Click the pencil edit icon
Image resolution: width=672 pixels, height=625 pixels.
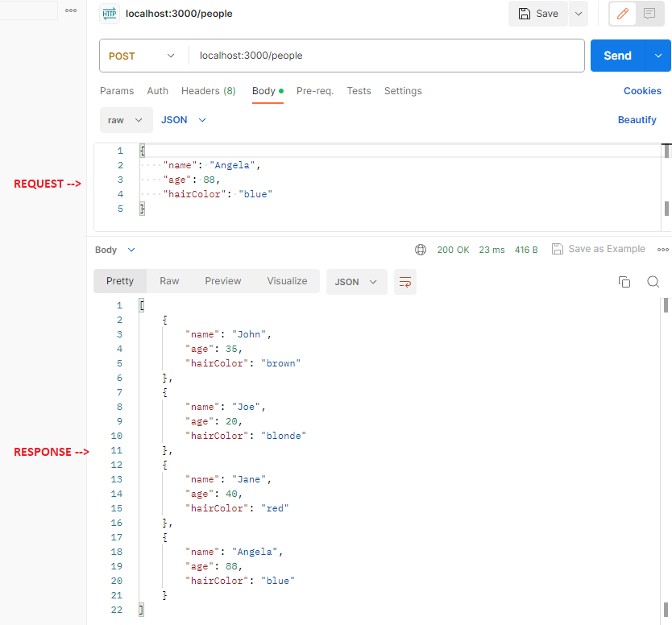622,14
